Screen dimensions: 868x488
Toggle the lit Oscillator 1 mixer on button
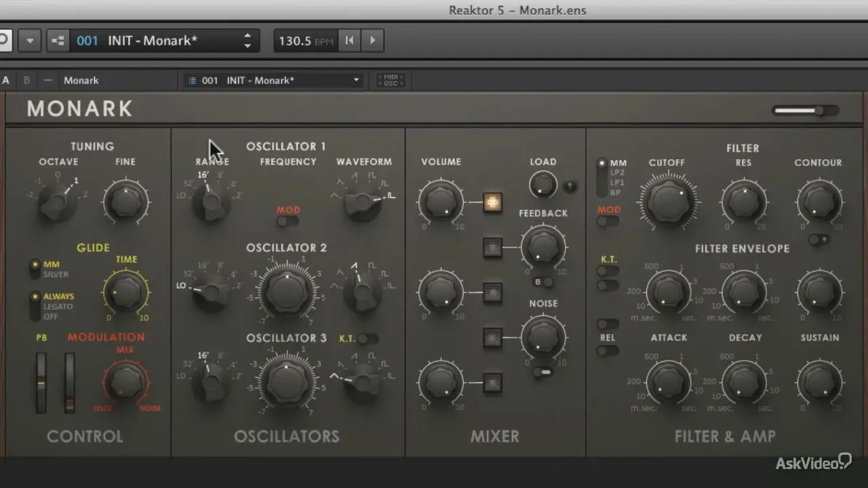[x=493, y=202]
